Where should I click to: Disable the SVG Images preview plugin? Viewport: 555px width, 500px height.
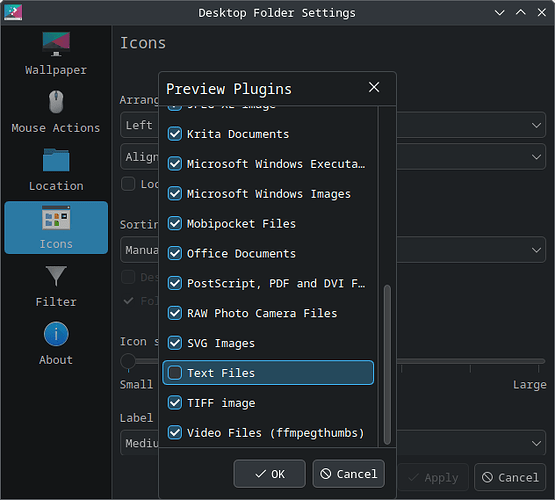pos(175,343)
